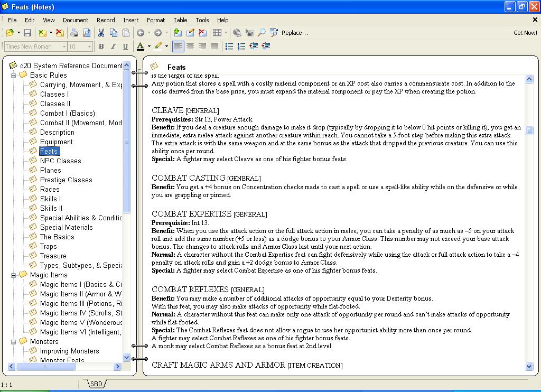Click the Delete note icon with red X
Viewport: 541px width, 392px height.
[60, 33]
